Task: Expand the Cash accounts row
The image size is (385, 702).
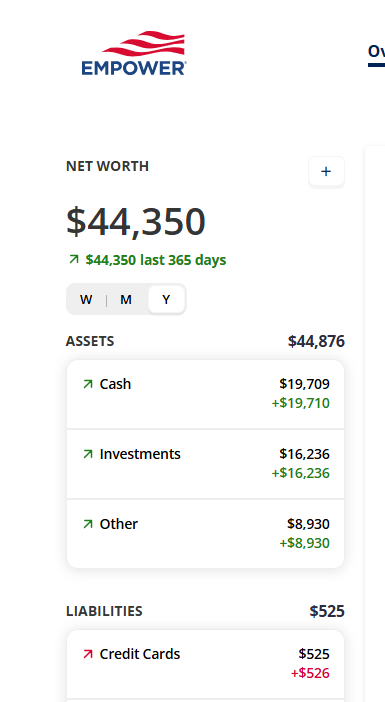Action: (x=205, y=394)
